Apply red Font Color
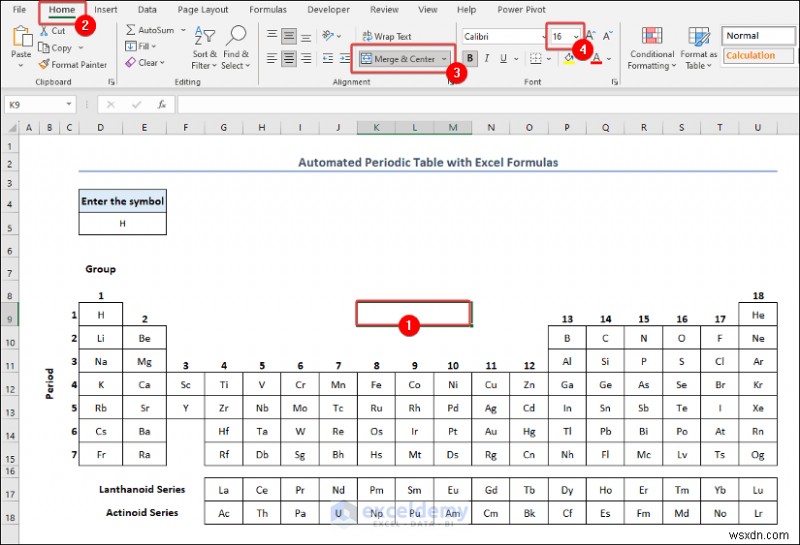Viewport: 800px width, 545px height. pyautogui.click(x=596, y=58)
